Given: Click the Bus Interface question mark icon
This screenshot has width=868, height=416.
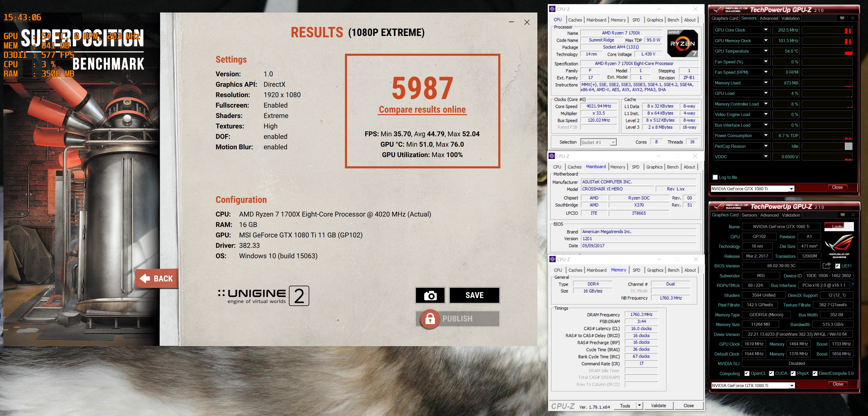Looking at the screenshot, I should 853,285.
